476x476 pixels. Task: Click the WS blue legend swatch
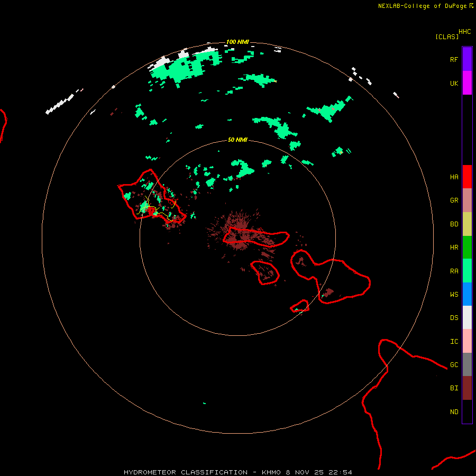click(x=467, y=294)
